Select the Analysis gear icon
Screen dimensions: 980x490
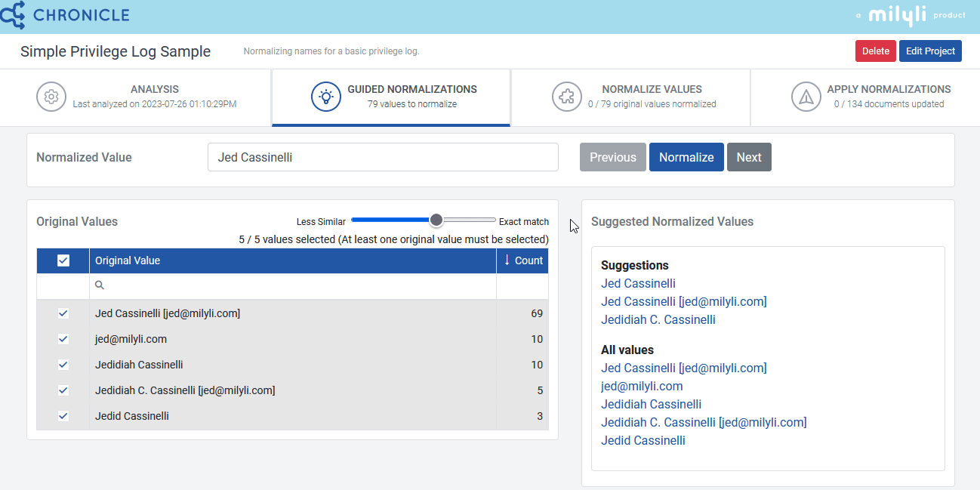click(x=51, y=97)
